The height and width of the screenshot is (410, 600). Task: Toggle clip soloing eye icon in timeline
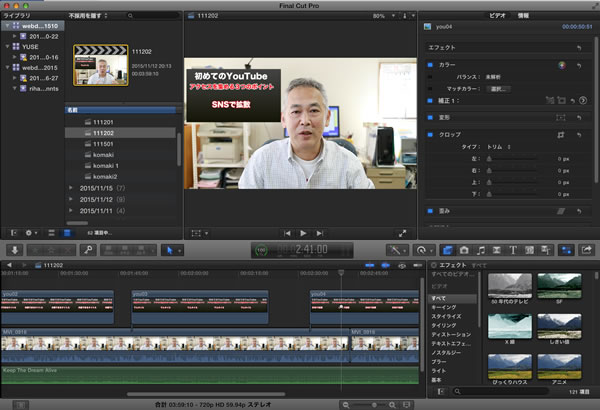pyautogui.click(x=402, y=265)
